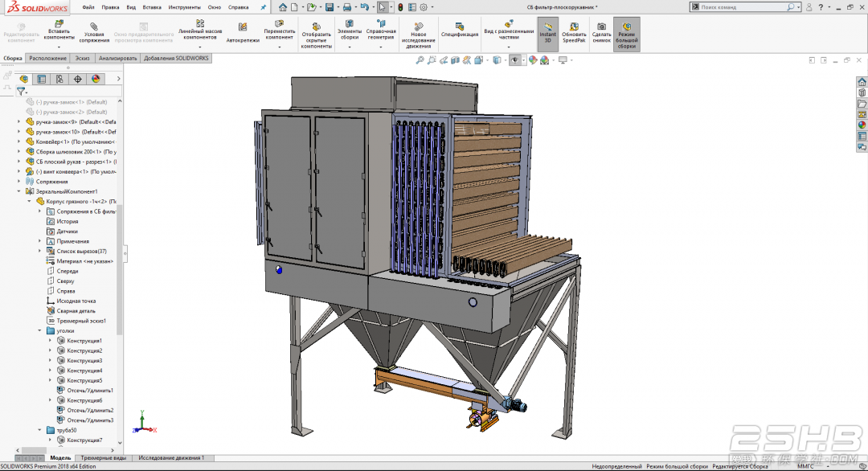
Task: Open the PropertyManager tab icon
Action: 42,79
